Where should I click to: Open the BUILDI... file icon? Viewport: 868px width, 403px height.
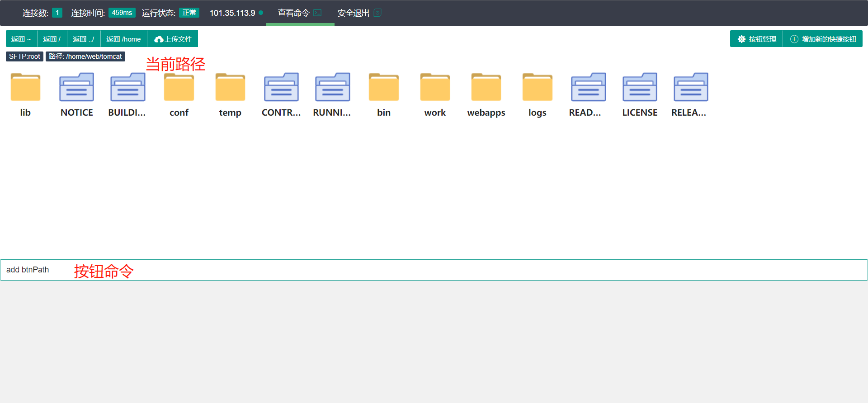(x=128, y=87)
